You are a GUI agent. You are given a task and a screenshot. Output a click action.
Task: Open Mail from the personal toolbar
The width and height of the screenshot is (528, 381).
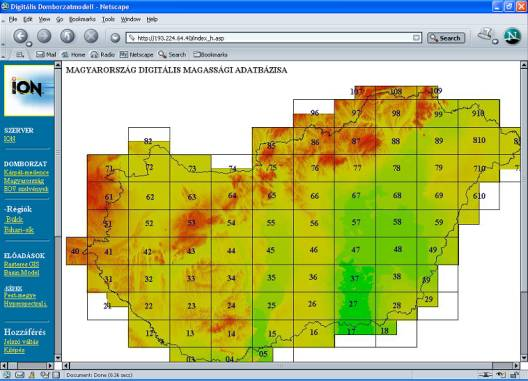click(46, 54)
